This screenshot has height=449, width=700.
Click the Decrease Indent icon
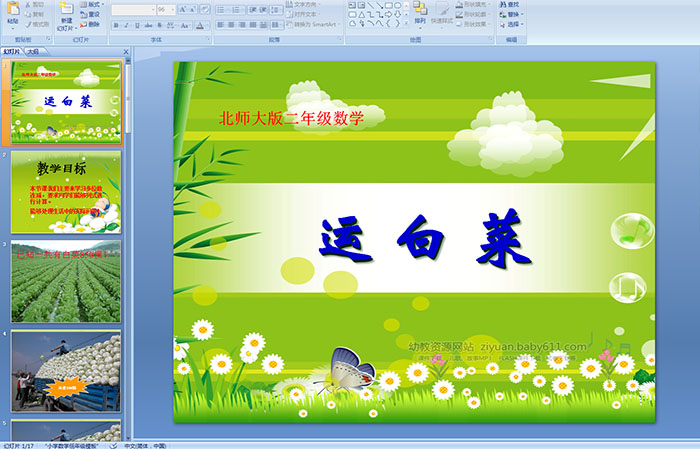(252, 10)
